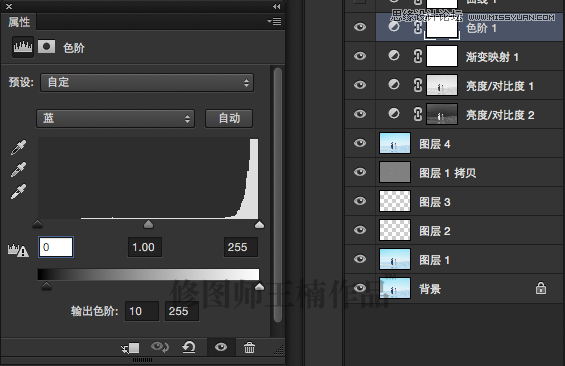Reset adjustment to defaults icon
The image size is (565, 366).
[x=189, y=347]
